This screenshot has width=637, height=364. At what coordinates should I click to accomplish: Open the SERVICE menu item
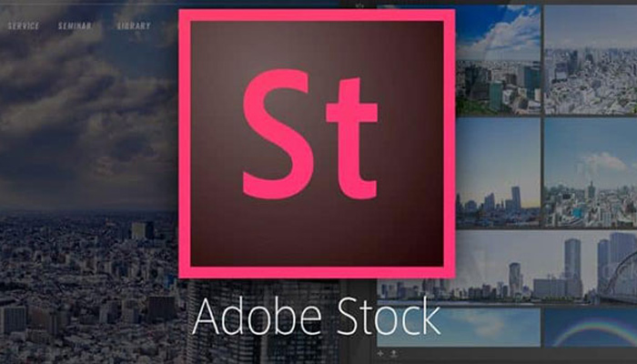23,26
